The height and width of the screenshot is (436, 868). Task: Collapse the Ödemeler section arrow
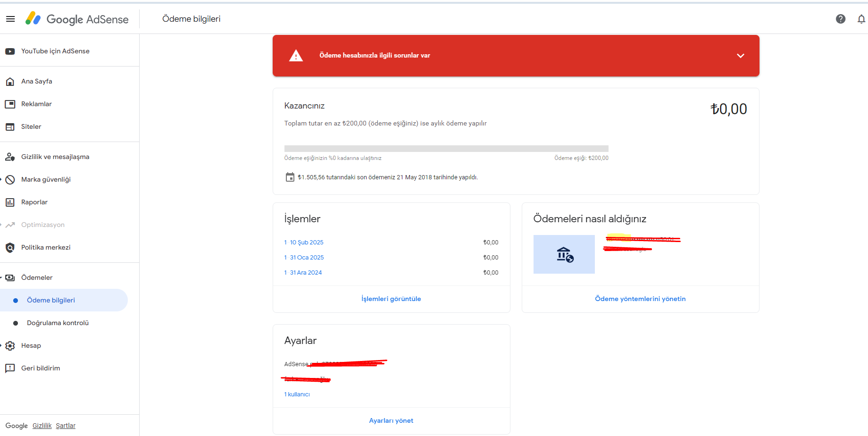coord(1,277)
